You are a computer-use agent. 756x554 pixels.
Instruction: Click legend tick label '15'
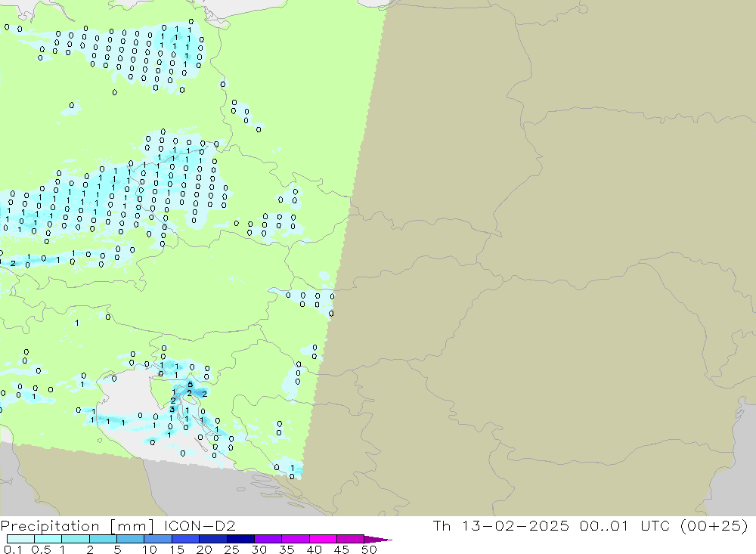coord(177,549)
